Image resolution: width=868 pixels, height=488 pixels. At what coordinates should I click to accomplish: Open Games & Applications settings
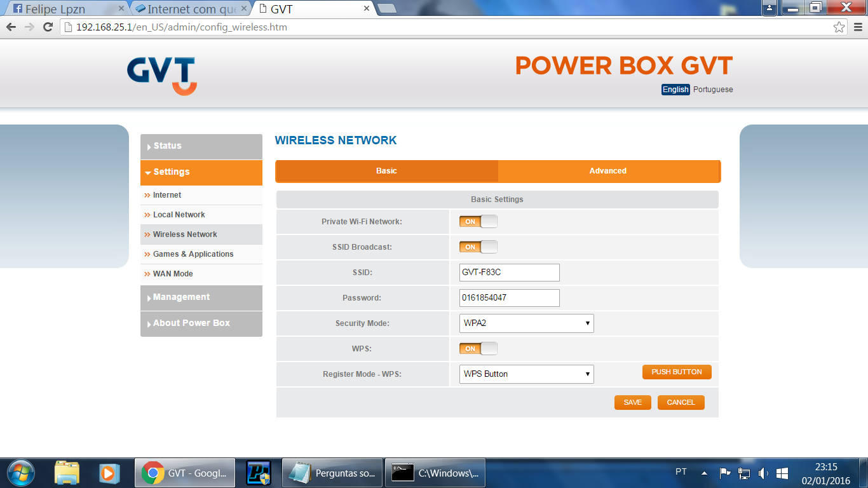tap(201, 254)
